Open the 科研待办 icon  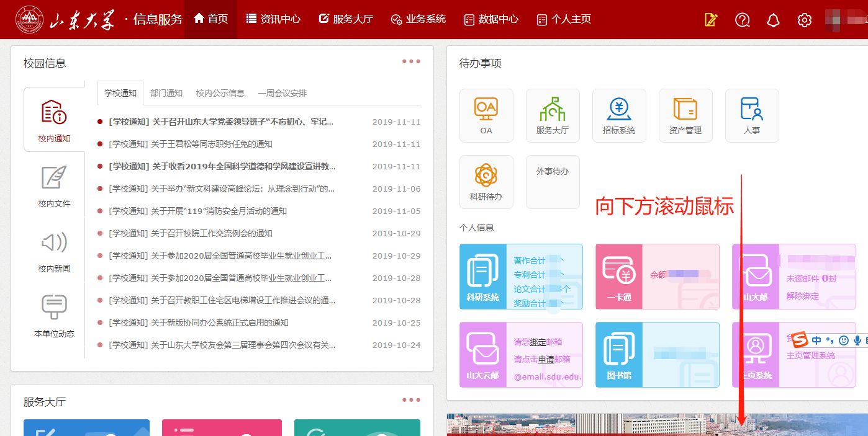(x=486, y=182)
